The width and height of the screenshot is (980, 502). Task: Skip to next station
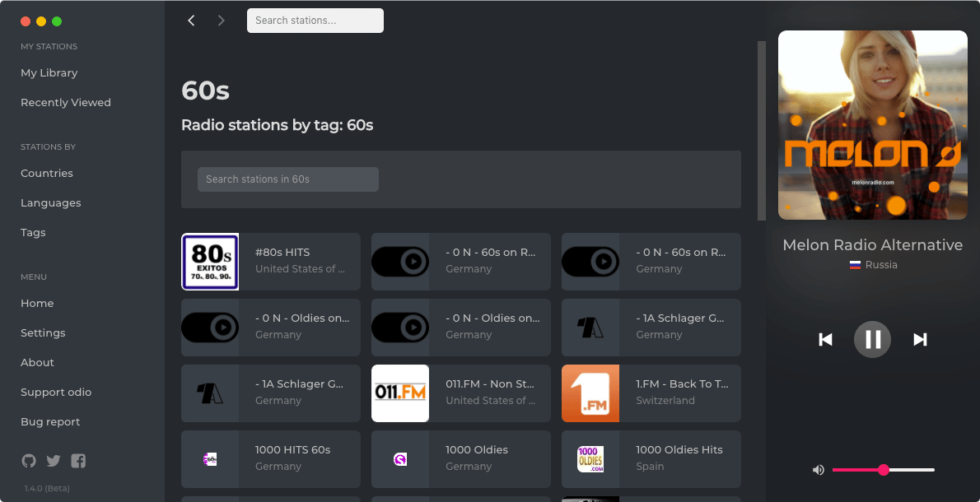click(x=920, y=339)
